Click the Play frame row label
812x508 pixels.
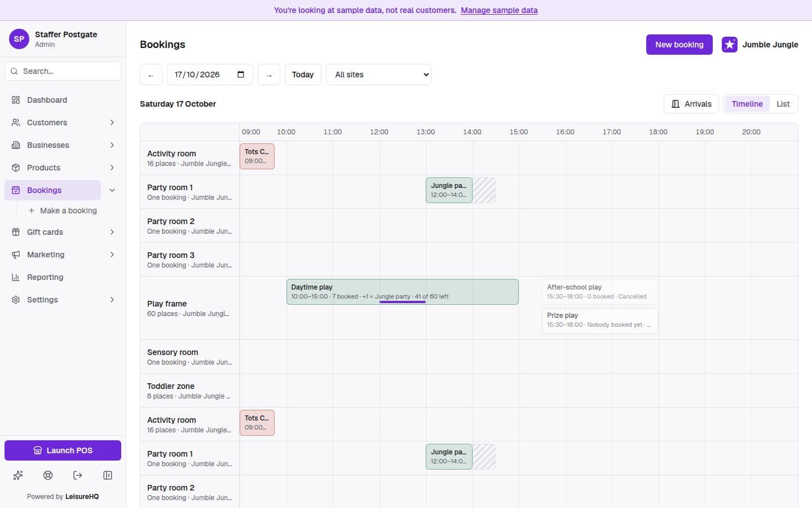pos(189,308)
